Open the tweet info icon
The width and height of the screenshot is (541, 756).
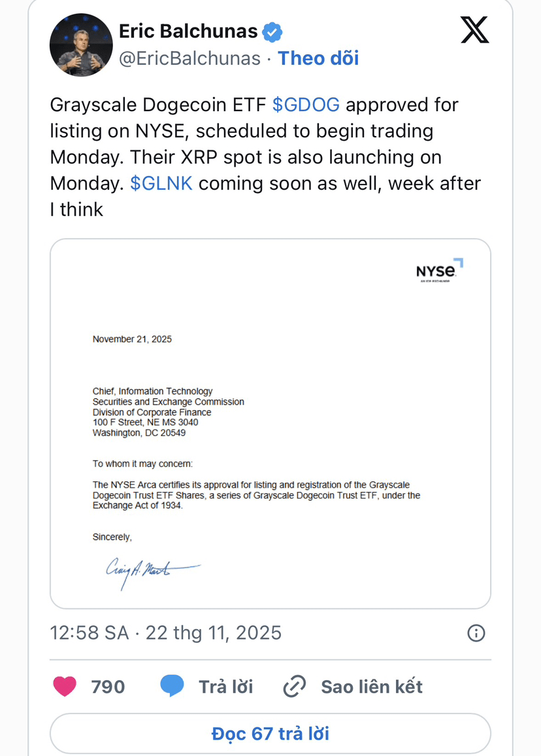tap(476, 632)
